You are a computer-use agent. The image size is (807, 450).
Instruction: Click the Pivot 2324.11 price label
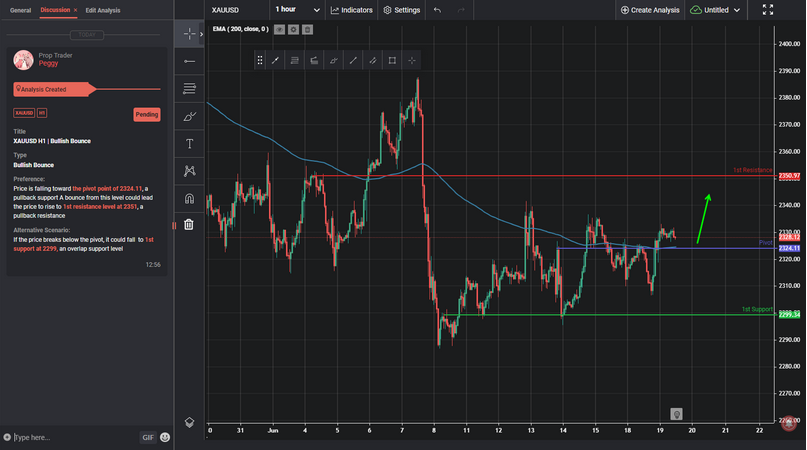(789, 248)
